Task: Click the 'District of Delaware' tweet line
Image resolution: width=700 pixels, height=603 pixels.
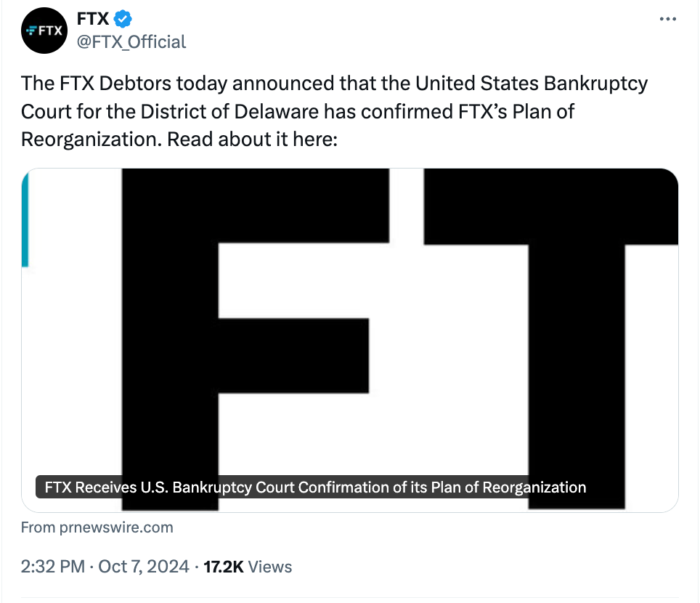Action: (297, 112)
